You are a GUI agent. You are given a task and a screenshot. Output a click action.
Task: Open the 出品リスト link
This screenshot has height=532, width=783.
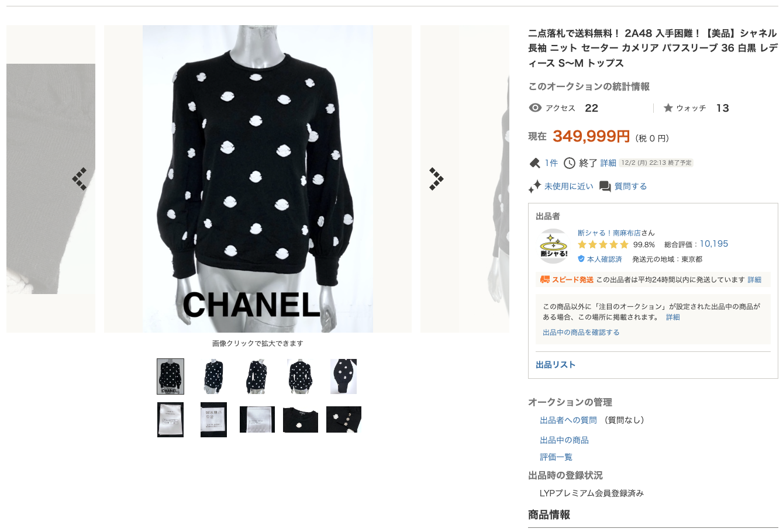(x=556, y=365)
